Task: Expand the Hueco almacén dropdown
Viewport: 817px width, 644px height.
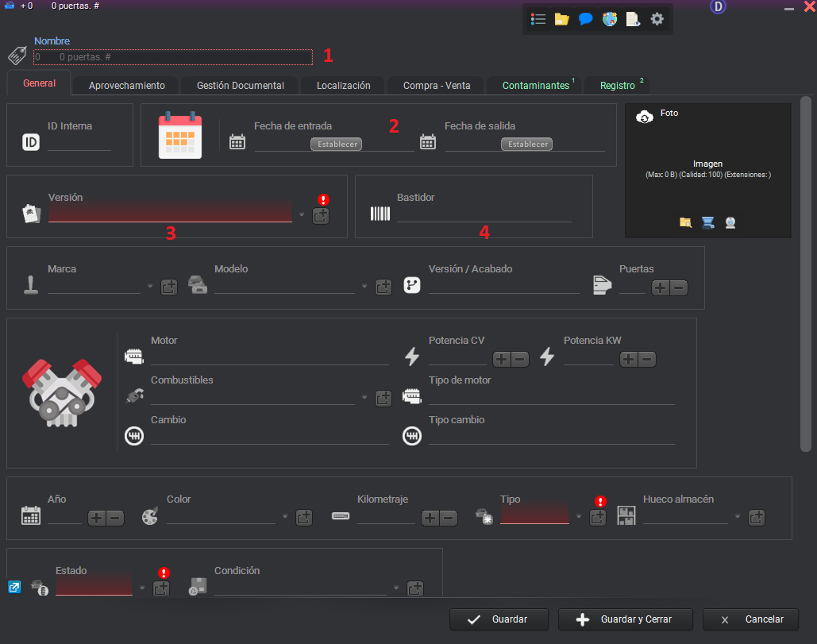Action: click(738, 517)
